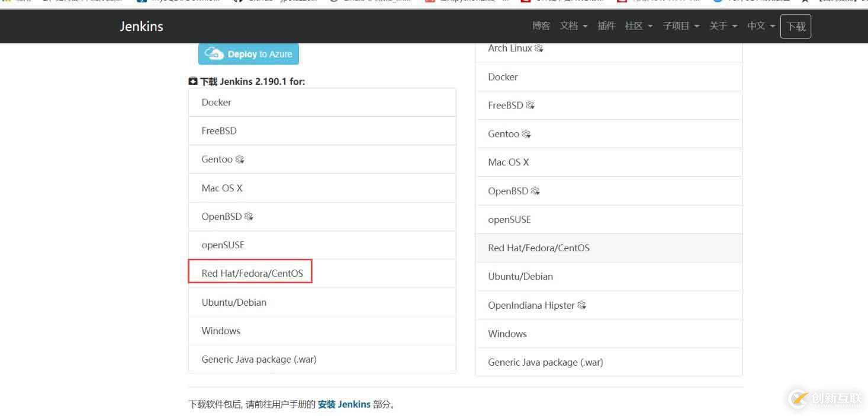Click the download icon beside 下载 Jenkins 2.190.1
Image resolution: width=868 pixels, height=416 pixels.
193,81
